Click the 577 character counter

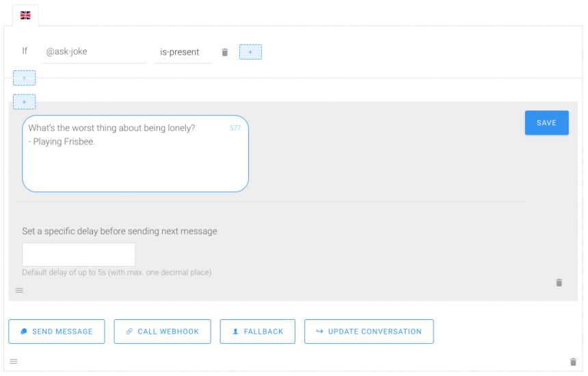click(235, 128)
